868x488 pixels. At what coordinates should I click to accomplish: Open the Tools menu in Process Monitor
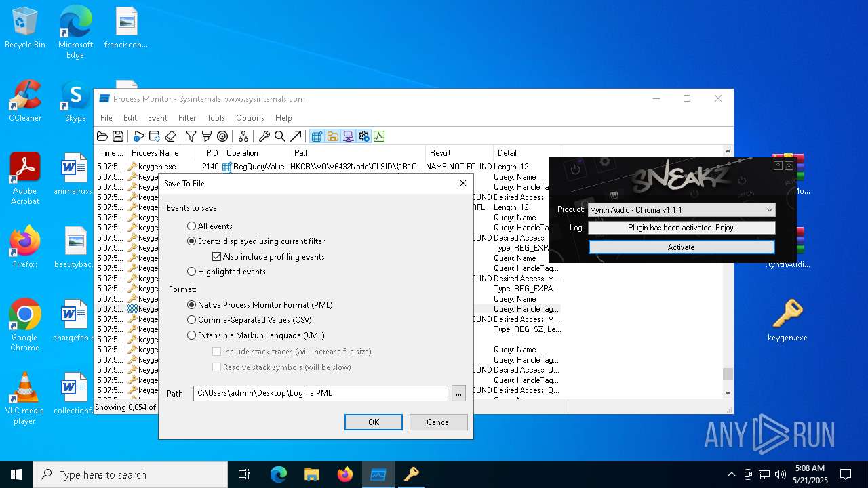point(216,118)
